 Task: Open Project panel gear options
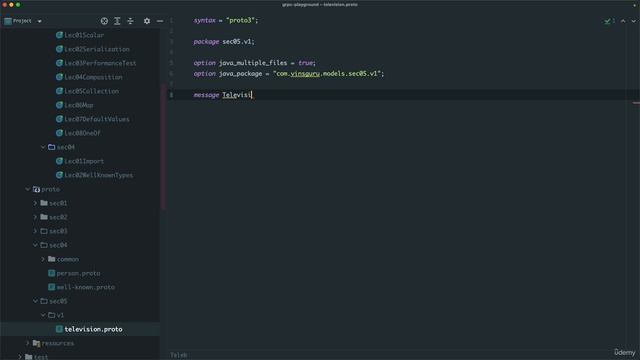coord(147,21)
